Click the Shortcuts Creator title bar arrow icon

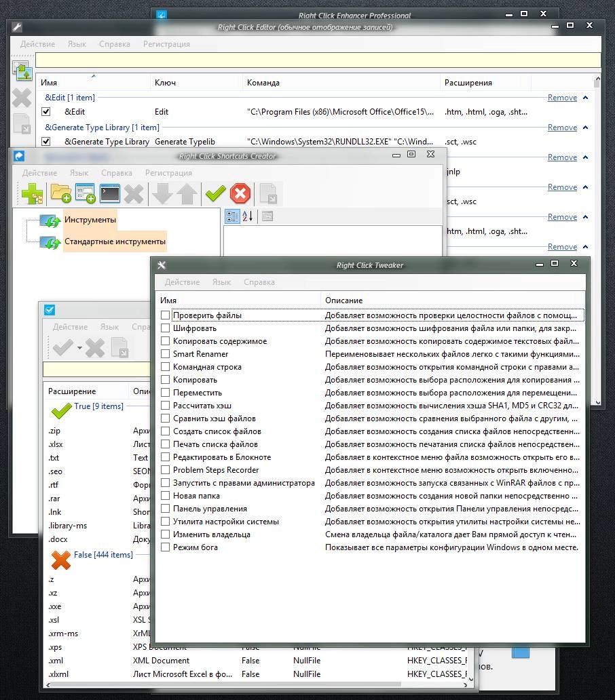click(x=19, y=156)
